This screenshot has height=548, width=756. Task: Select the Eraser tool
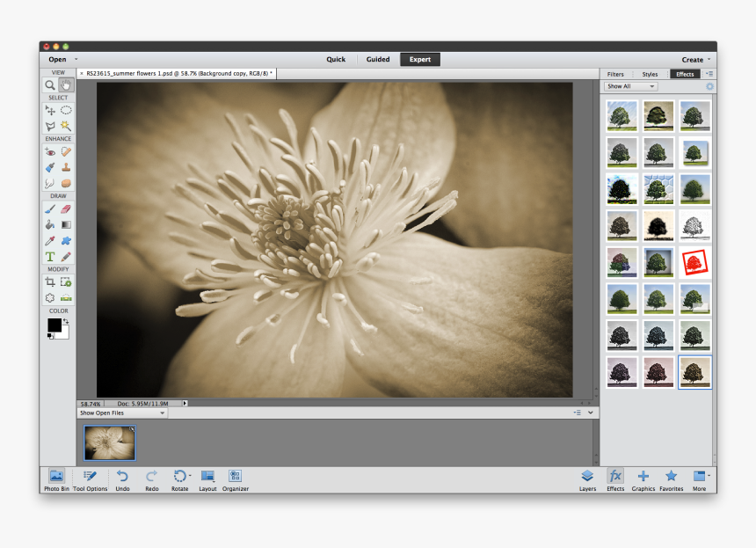click(65, 209)
